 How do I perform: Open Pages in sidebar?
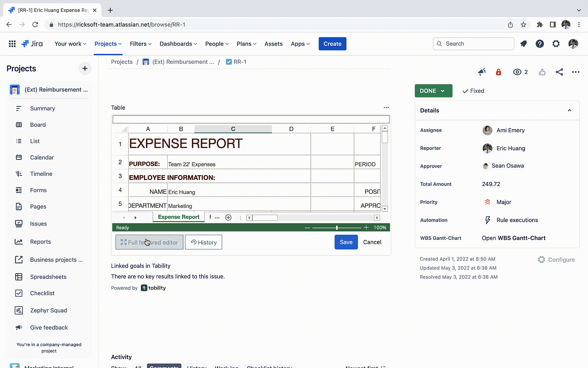pos(49,206)
